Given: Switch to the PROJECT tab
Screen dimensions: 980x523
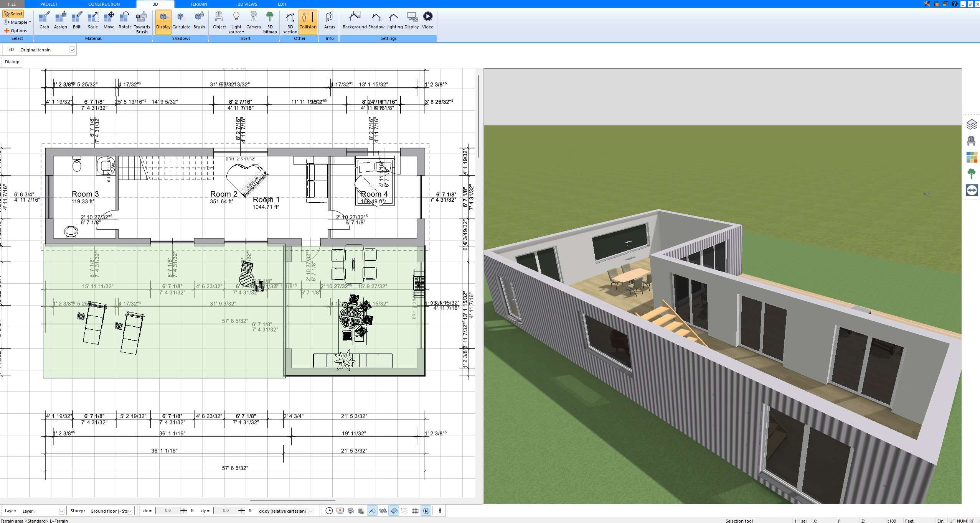Looking at the screenshot, I should pos(49,4).
